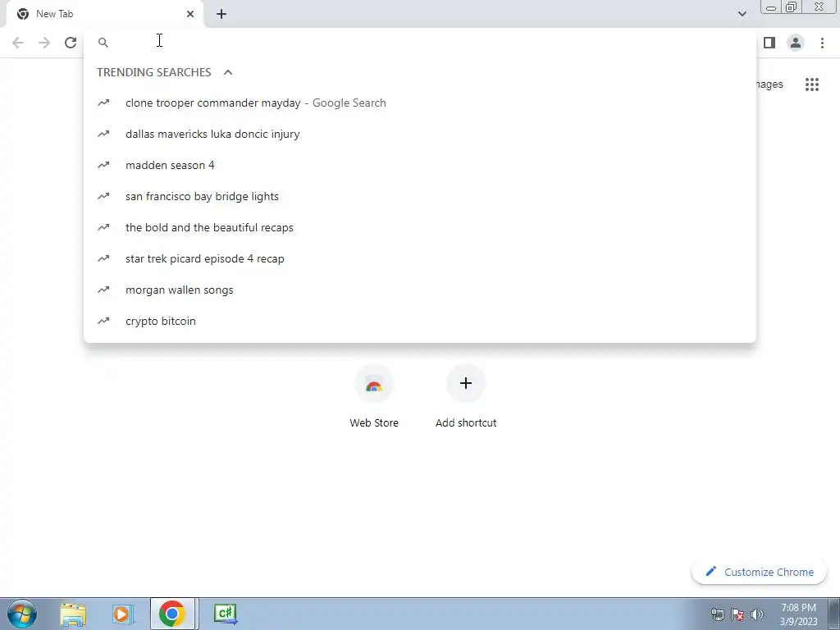Click the Add shortcut button

[x=466, y=396]
